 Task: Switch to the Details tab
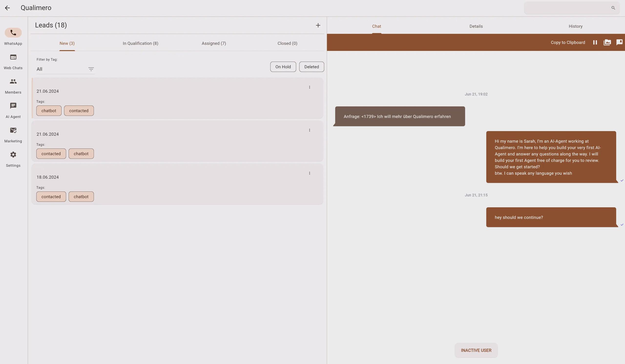pos(476,26)
